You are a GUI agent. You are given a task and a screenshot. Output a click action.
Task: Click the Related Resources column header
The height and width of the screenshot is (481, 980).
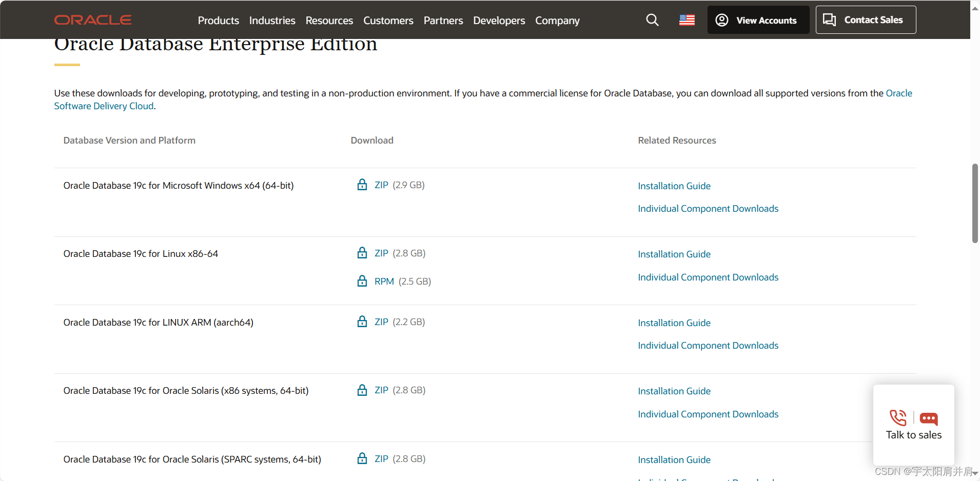tap(677, 141)
